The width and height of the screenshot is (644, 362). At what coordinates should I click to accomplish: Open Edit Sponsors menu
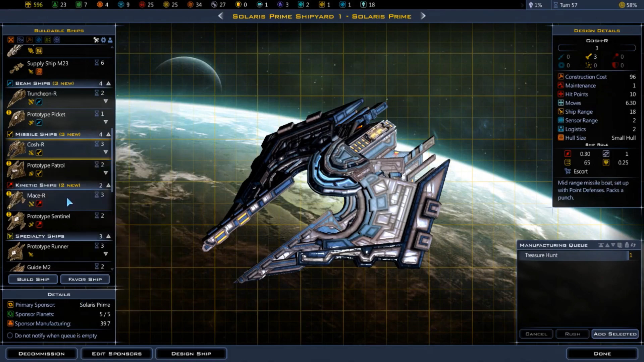point(116,353)
